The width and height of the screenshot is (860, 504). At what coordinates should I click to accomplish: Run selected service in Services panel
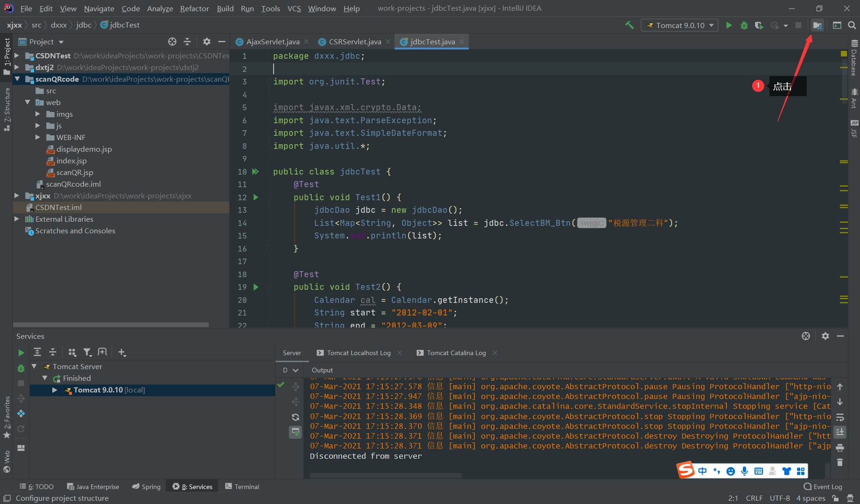21,352
